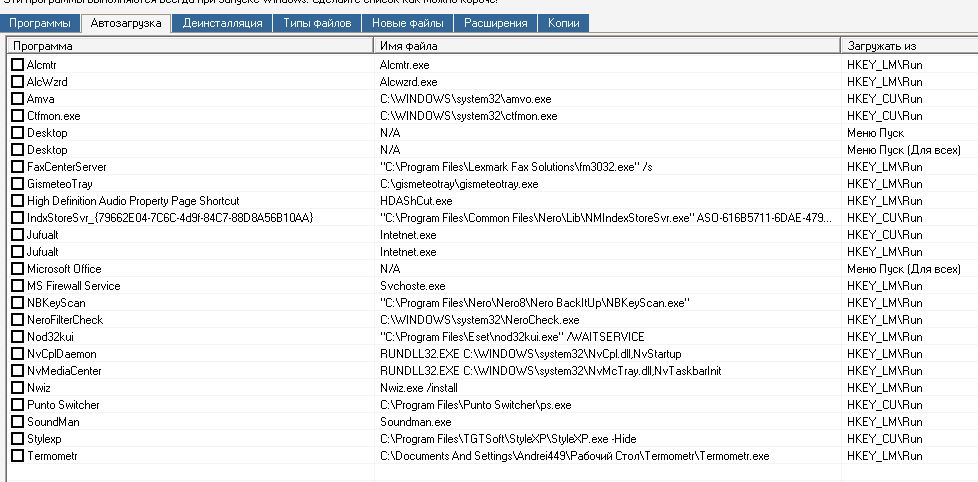This screenshot has height=482, width=978.
Task: Click the amvo.exe system32 path
Action: coord(465,99)
